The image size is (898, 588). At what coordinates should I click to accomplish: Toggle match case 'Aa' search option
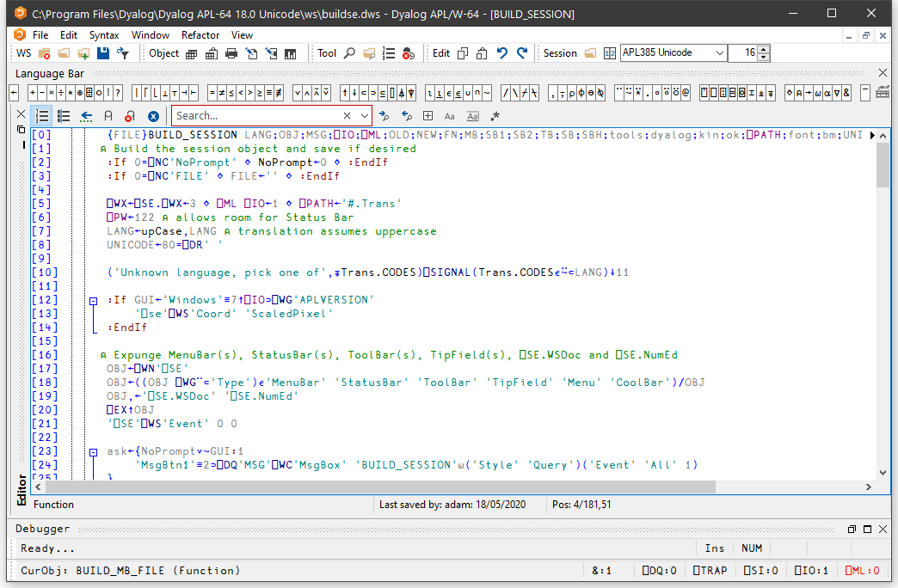[x=450, y=116]
